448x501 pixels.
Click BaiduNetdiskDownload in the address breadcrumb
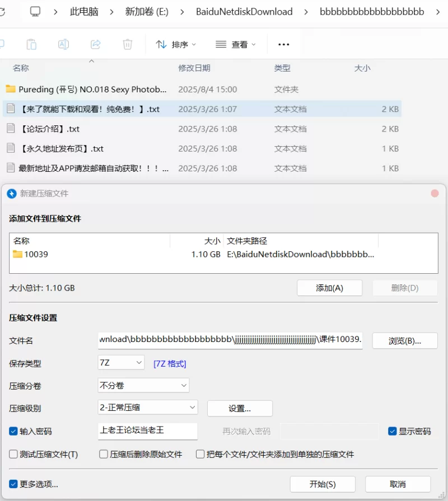pyautogui.click(x=244, y=12)
